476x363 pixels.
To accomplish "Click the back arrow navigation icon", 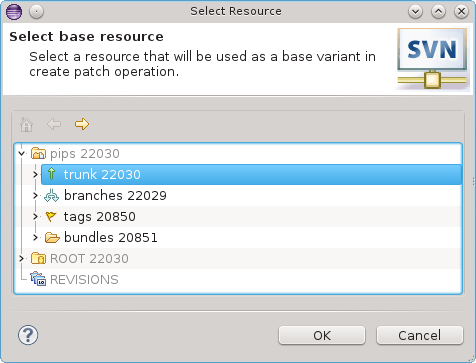I will [54, 124].
